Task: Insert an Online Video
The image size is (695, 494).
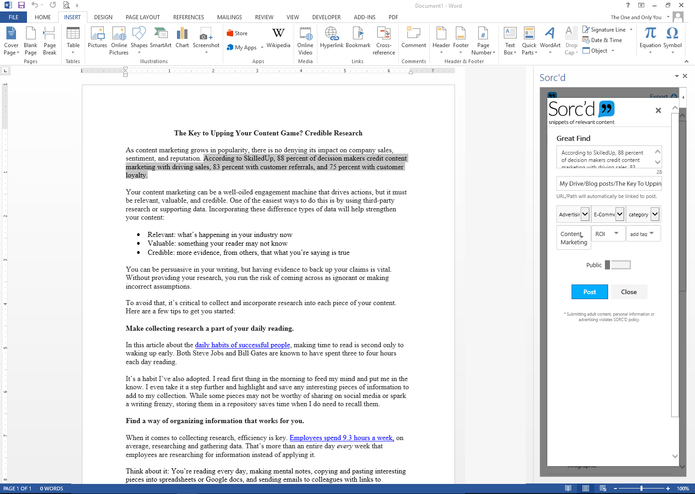Action: (305, 40)
